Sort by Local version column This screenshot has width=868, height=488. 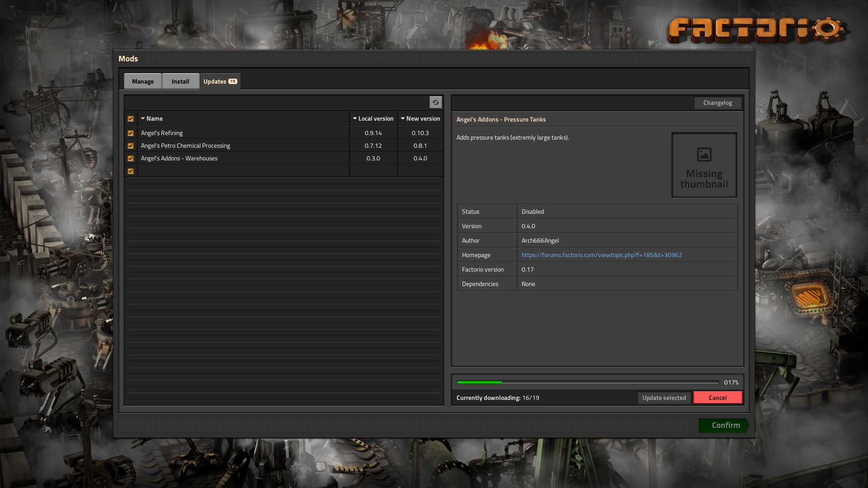coord(373,119)
